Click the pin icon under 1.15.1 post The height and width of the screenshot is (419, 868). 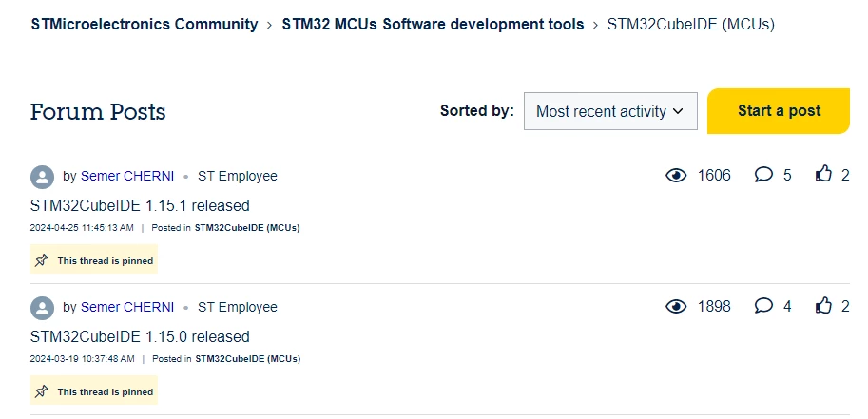click(x=42, y=260)
